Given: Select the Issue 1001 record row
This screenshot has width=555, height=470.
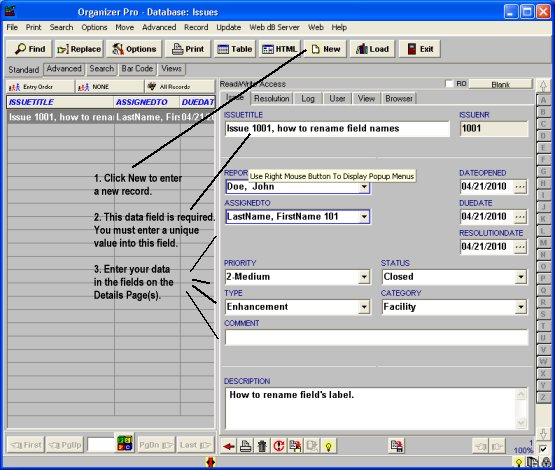Looking at the screenshot, I should click(110, 117).
